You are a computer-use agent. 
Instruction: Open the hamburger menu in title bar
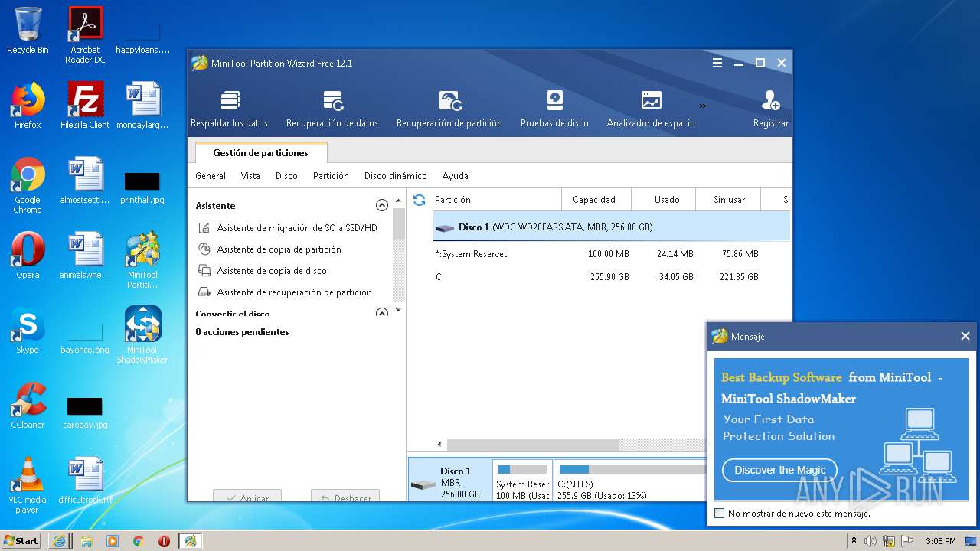pyautogui.click(x=717, y=63)
